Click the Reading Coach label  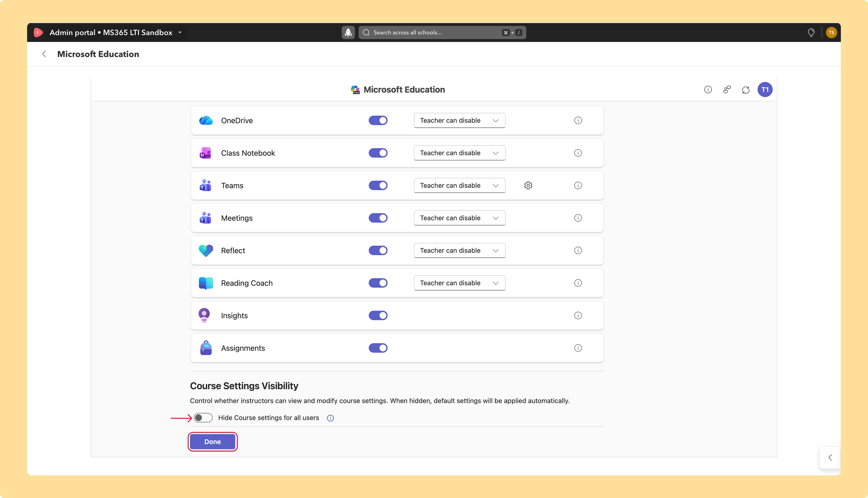tap(247, 283)
